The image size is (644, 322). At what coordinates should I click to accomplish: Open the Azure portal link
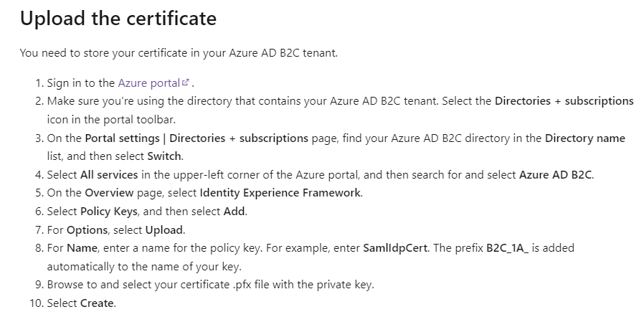click(149, 83)
